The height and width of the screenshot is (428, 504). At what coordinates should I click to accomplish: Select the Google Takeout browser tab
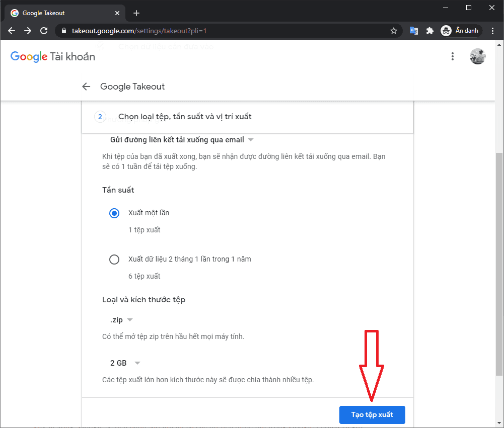(64, 13)
